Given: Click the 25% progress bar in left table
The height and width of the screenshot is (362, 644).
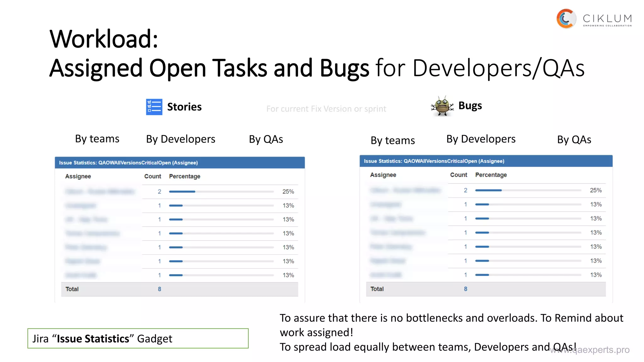Looking at the screenshot, I should tap(221, 192).
